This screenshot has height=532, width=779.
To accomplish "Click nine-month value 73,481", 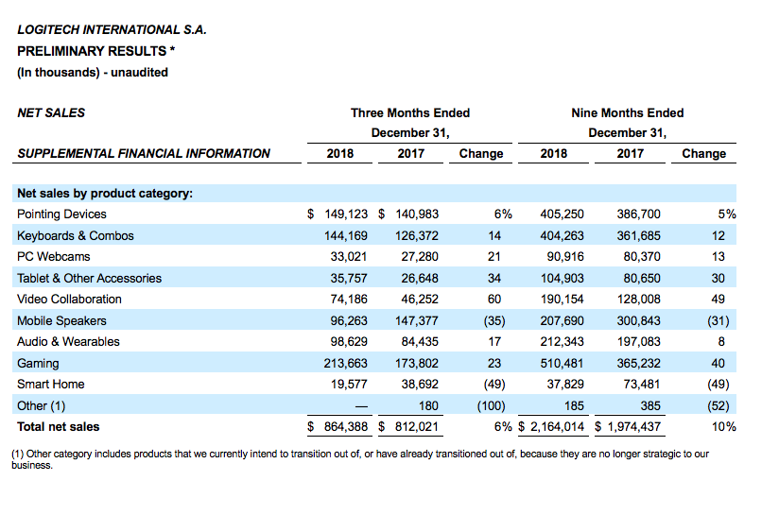I will 642,385.
